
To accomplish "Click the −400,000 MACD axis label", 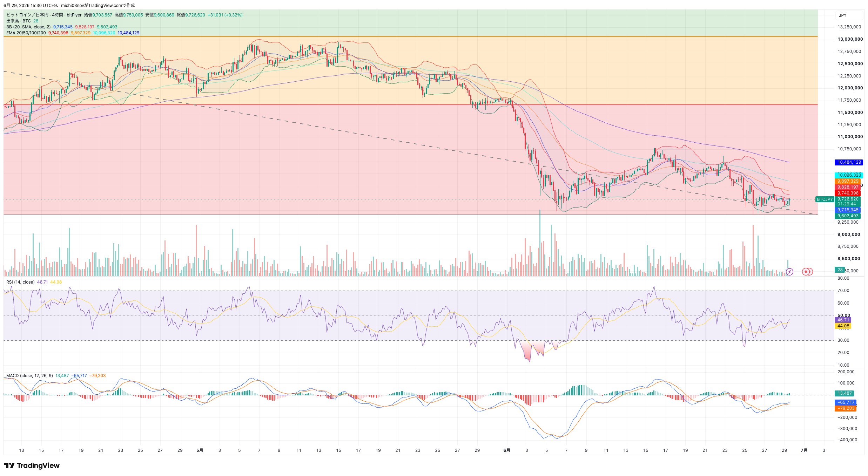I will click(x=847, y=440).
